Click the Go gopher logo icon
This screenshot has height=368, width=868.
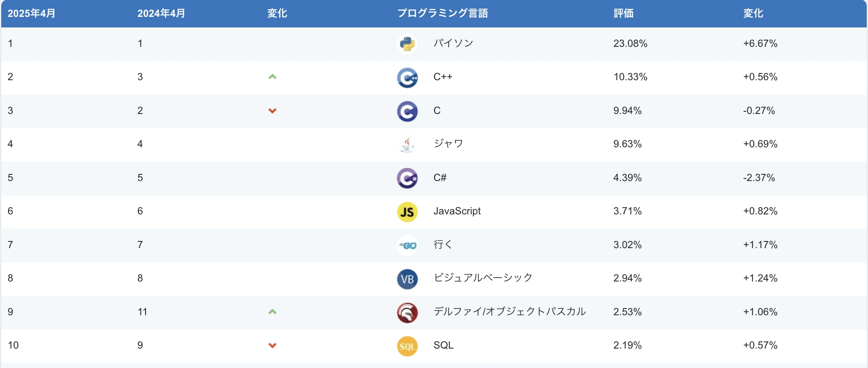pos(407,246)
